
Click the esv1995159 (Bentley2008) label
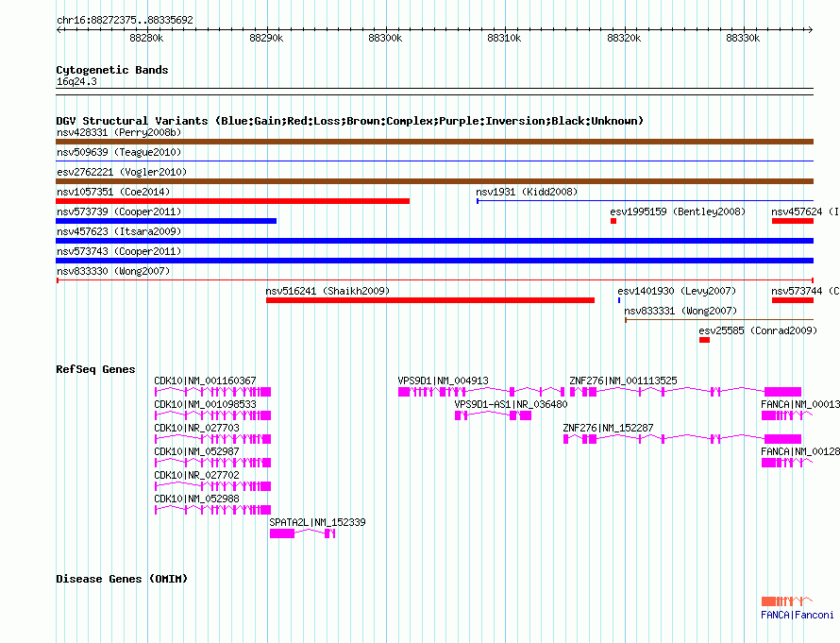click(678, 212)
